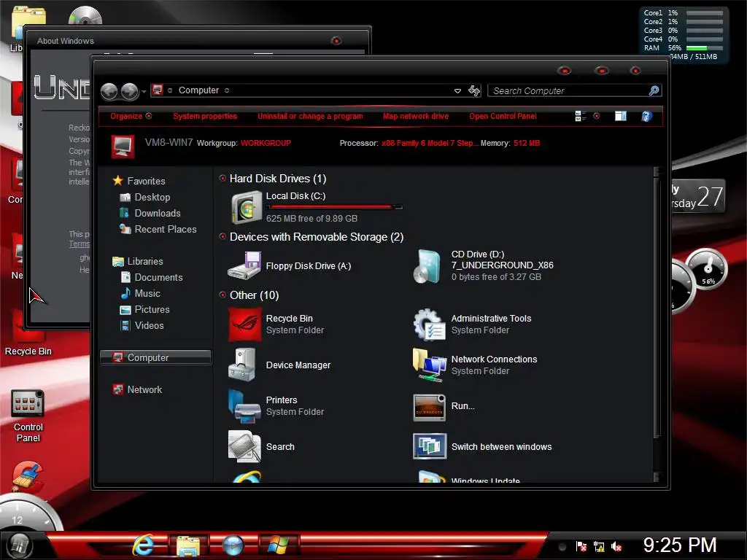Click the magnifier icon in search box
Viewport: 747px width, 560px height.
[654, 90]
